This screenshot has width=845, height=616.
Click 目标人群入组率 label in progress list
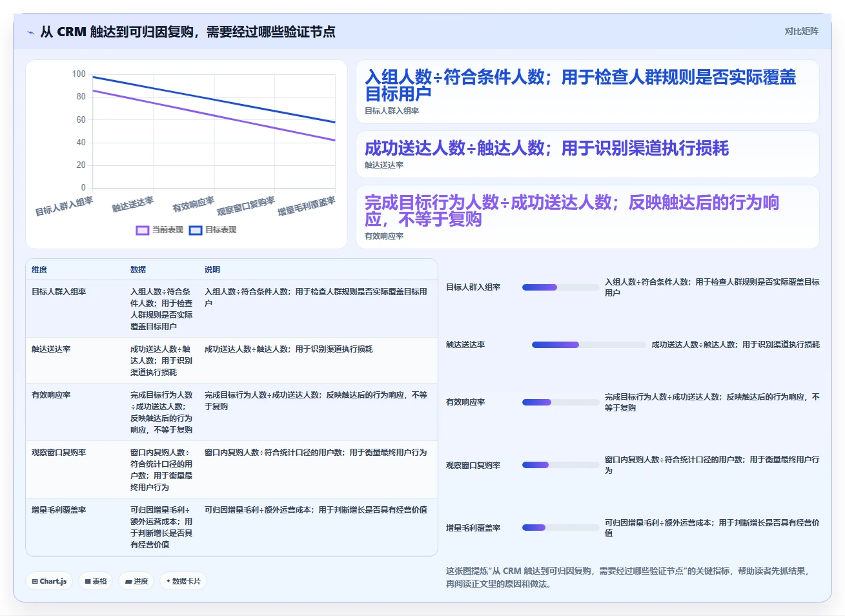click(473, 287)
